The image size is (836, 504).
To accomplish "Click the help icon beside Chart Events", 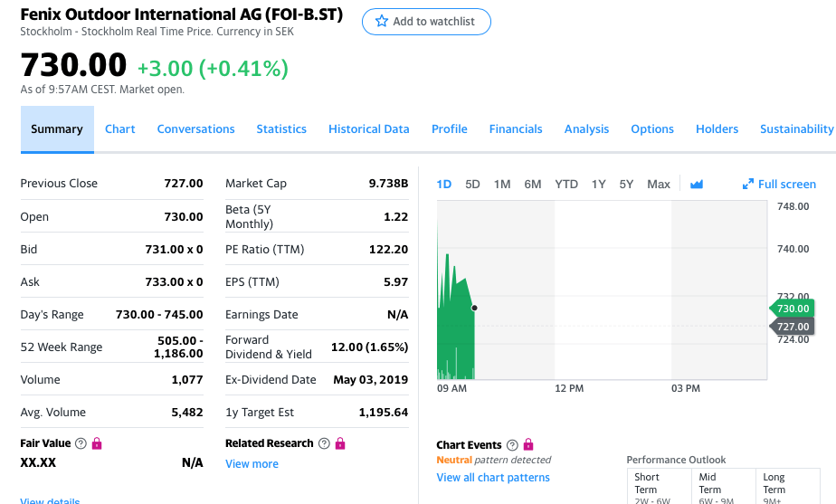I will point(513,445).
